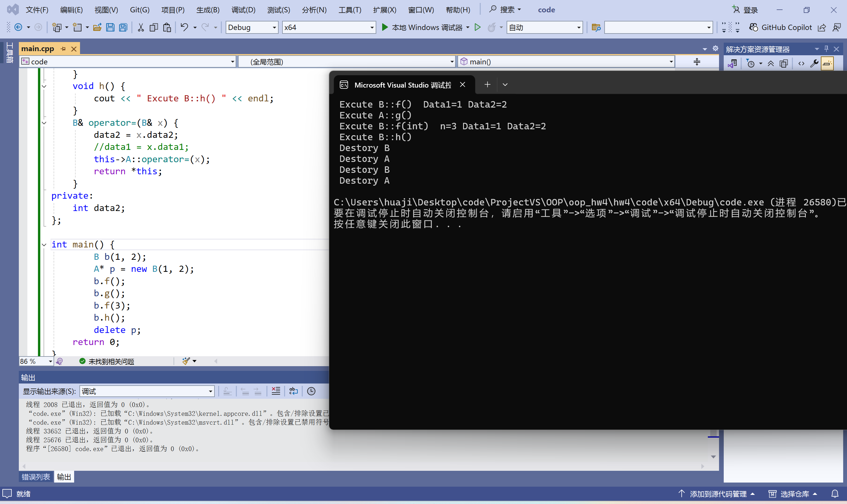Image resolution: width=847 pixels, height=504 pixels.
Task: Open the x64 platform dropdown
Action: [x=372, y=28]
